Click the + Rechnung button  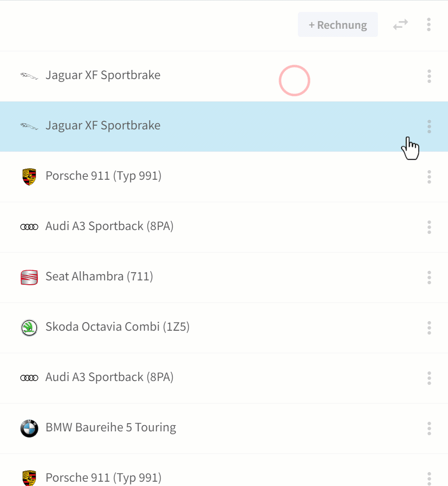(x=338, y=24)
